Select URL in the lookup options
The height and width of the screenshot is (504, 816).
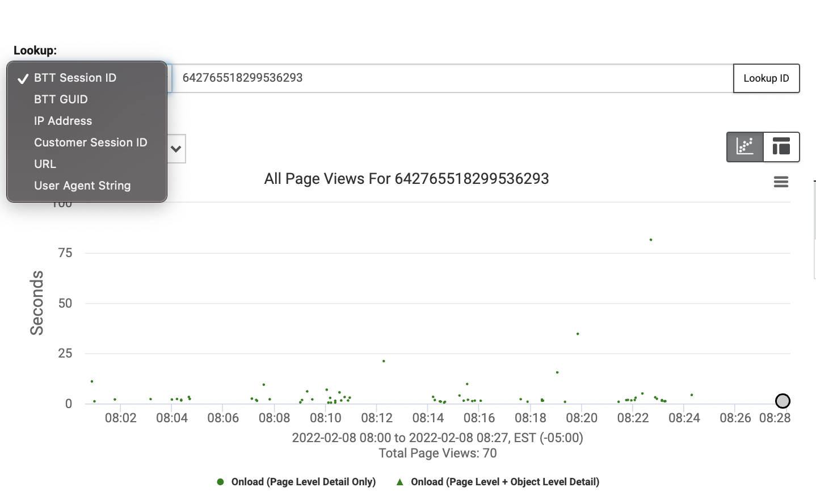tap(45, 164)
